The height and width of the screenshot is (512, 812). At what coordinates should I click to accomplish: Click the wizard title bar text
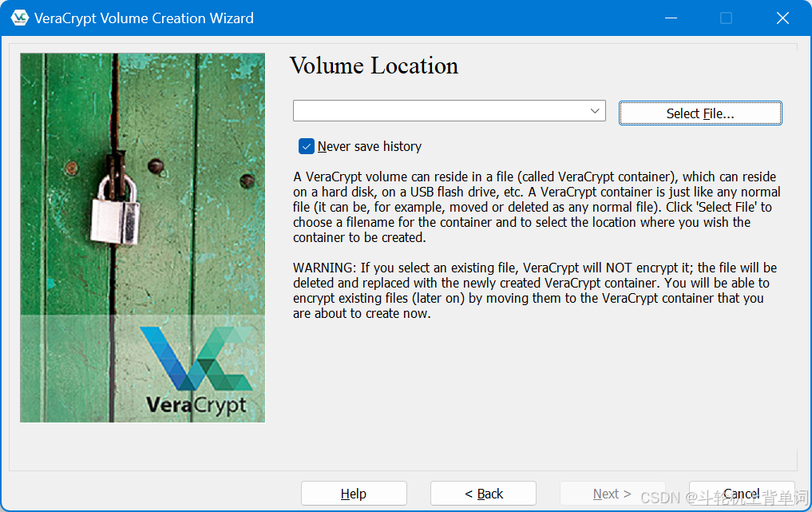point(145,17)
